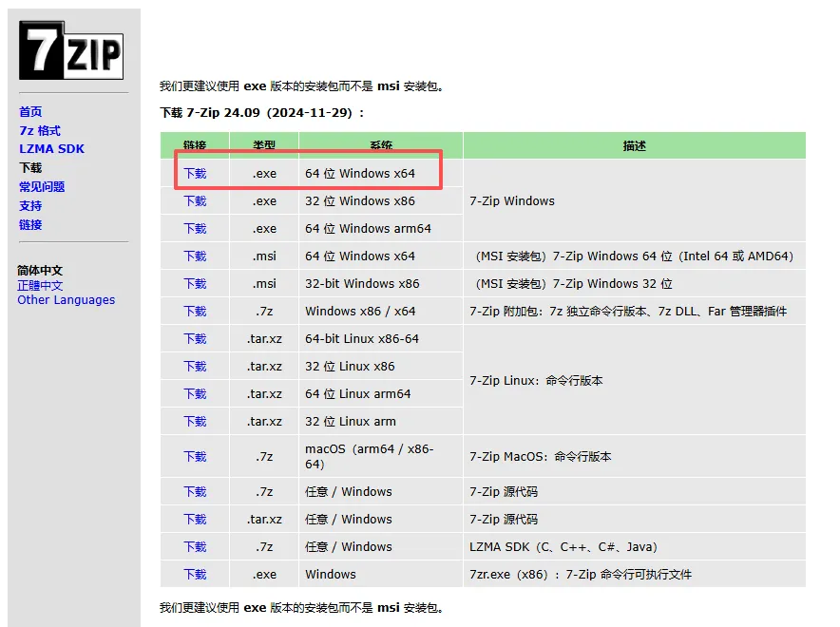Download .tar.xz 7-Zip 源代码 package
Viewport: 840px width, 627px height.
click(195, 520)
